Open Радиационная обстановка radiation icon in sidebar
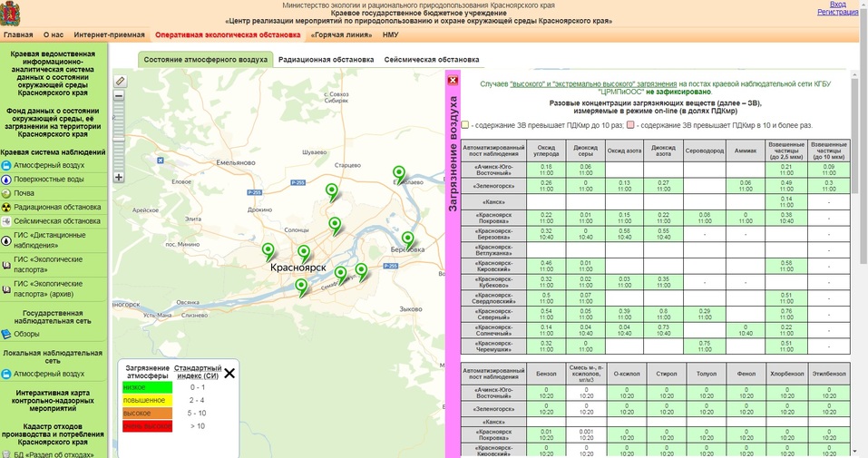The image size is (868, 458). (6, 207)
